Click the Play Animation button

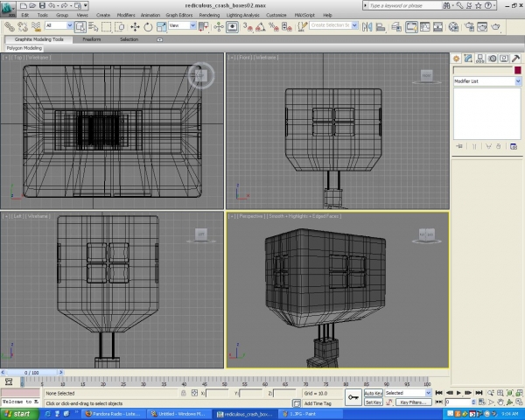(459, 393)
